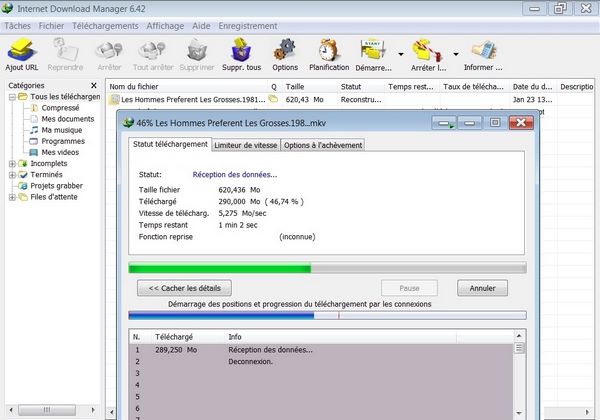
Task: Switch to Statut téléchargement tab
Action: point(170,144)
